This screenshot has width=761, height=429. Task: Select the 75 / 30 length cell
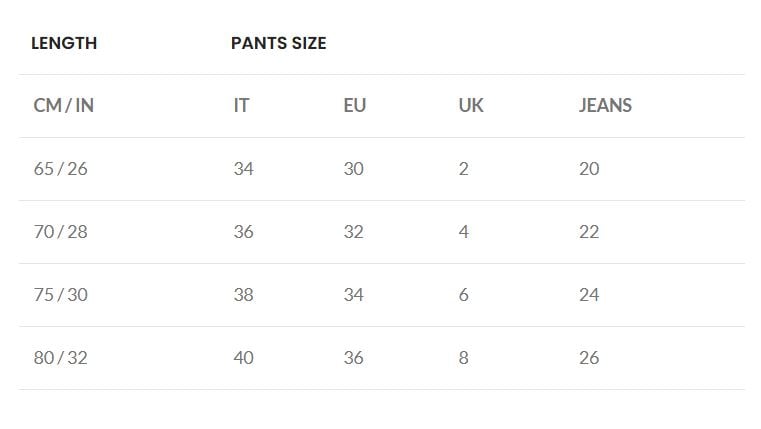point(61,295)
